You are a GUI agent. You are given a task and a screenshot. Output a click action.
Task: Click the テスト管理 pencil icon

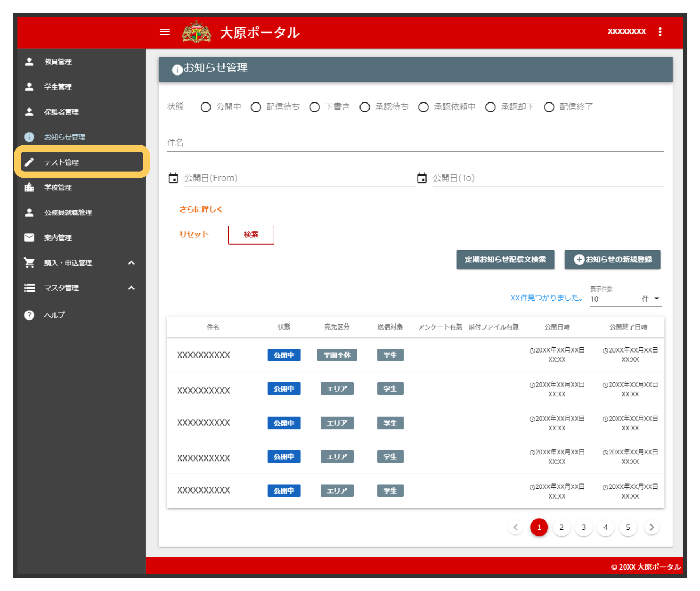click(x=29, y=162)
